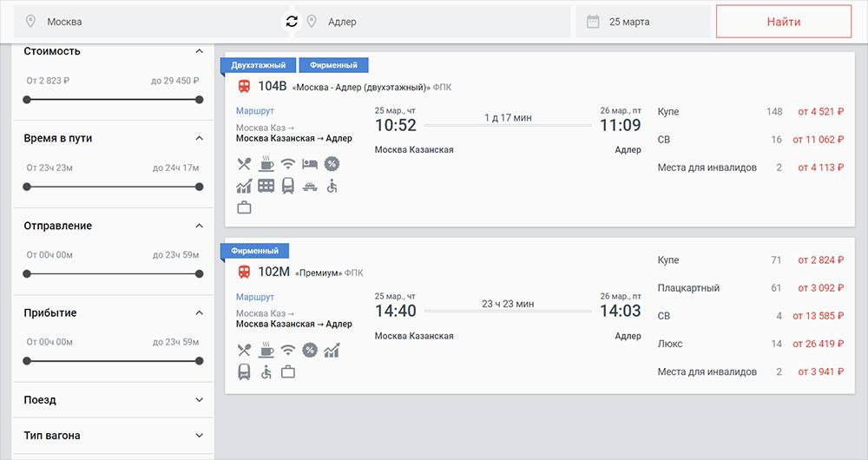Click the restaurant icon on train 104В
Image resolution: width=868 pixels, height=460 pixels.
tap(244, 164)
